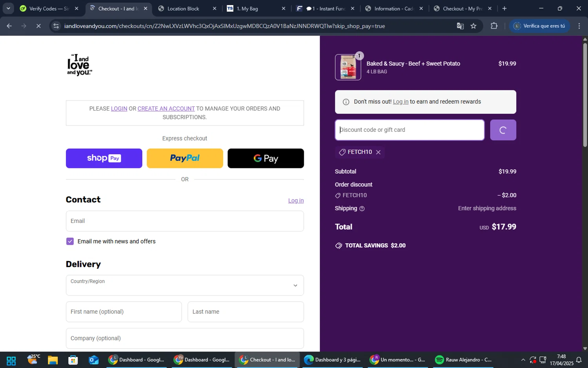Switch to the Location Block tab

coord(183,8)
